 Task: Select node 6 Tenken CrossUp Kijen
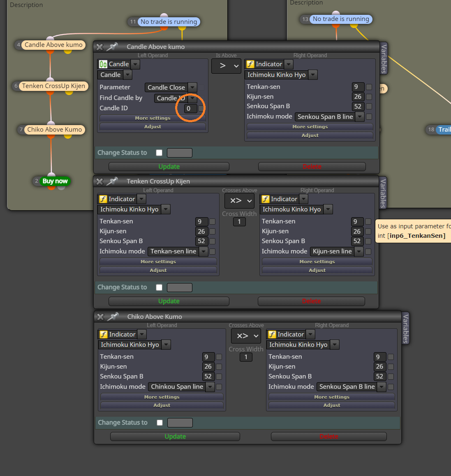click(x=54, y=86)
